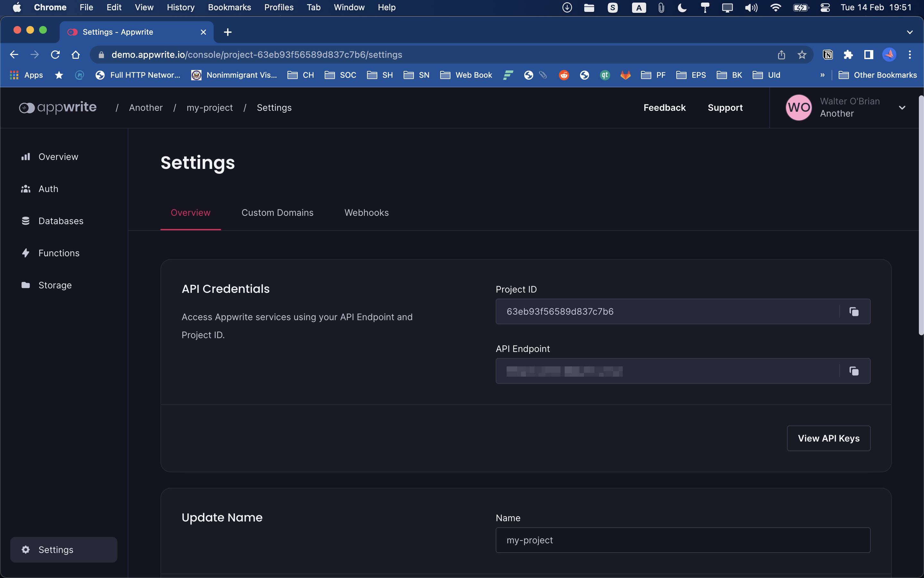Open the CH bookmarks folder
This screenshot has width=924, height=578.
click(x=301, y=75)
